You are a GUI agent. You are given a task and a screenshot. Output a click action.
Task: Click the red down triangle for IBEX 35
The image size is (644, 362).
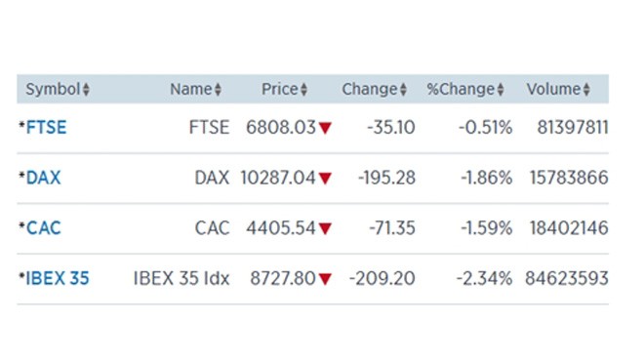[325, 279]
